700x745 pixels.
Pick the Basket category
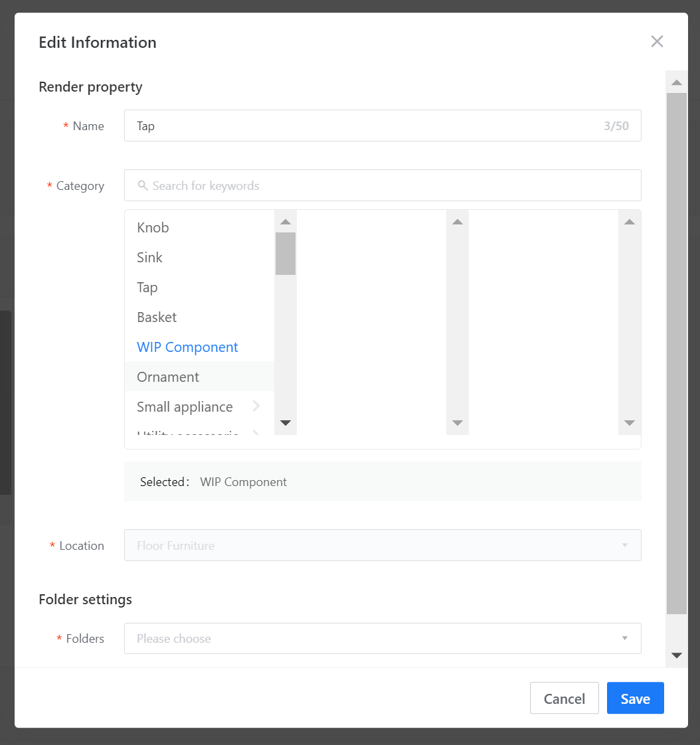[x=157, y=317]
